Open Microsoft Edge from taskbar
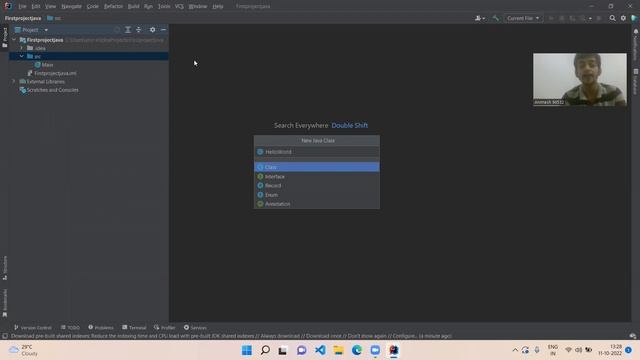Image resolution: width=640 pixels, height=360 pixels. click(x=357, y=350)
